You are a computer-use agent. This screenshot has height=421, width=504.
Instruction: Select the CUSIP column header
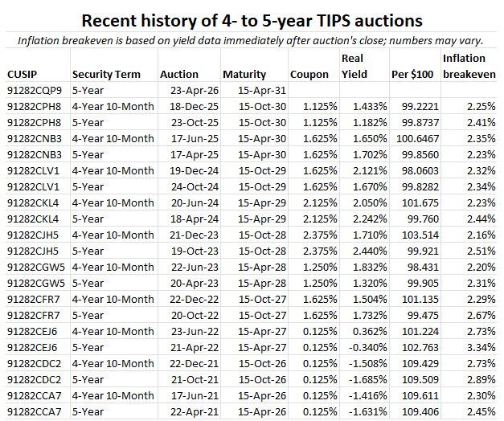point(23,74)
